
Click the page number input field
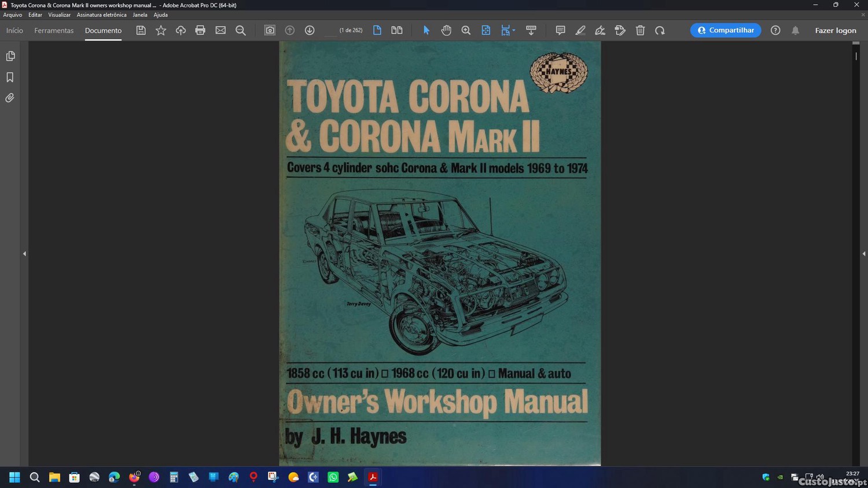click(x=330, y=30)
